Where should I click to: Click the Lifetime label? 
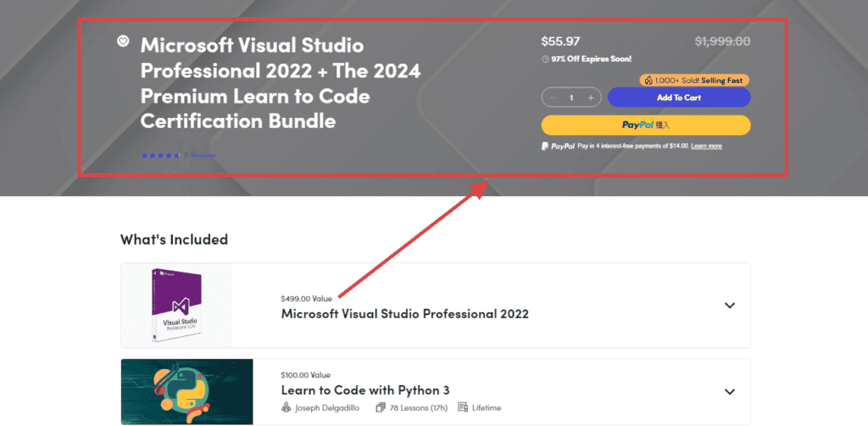(x=486, y=408)
